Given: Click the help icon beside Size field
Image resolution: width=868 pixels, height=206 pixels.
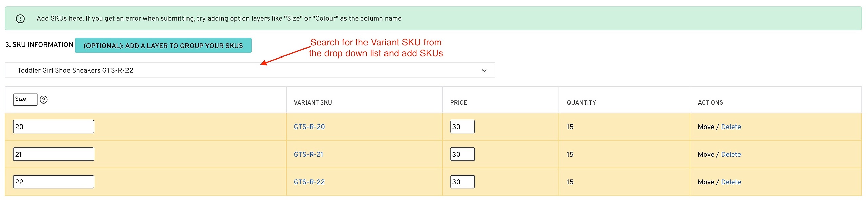Looking at the screenshot, I should (44, 100).
